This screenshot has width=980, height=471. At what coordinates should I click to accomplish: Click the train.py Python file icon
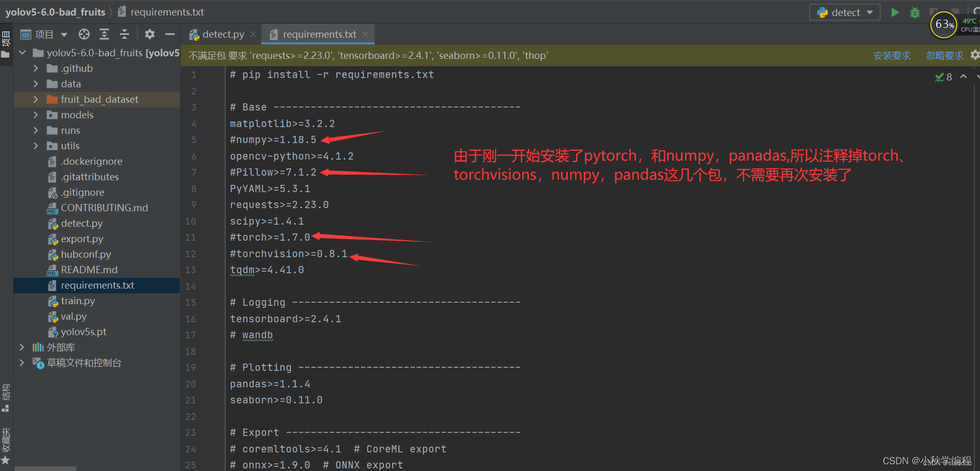53,301
